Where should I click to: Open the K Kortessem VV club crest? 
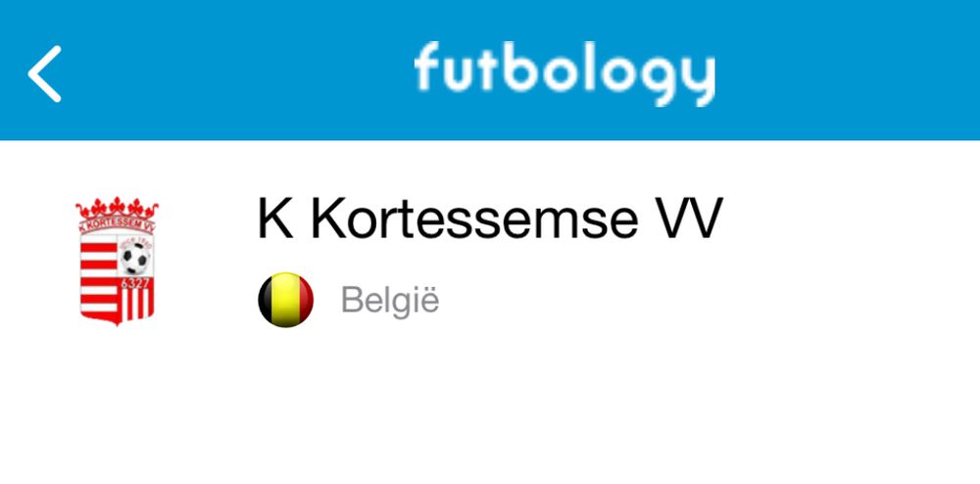tap(117, 261)
